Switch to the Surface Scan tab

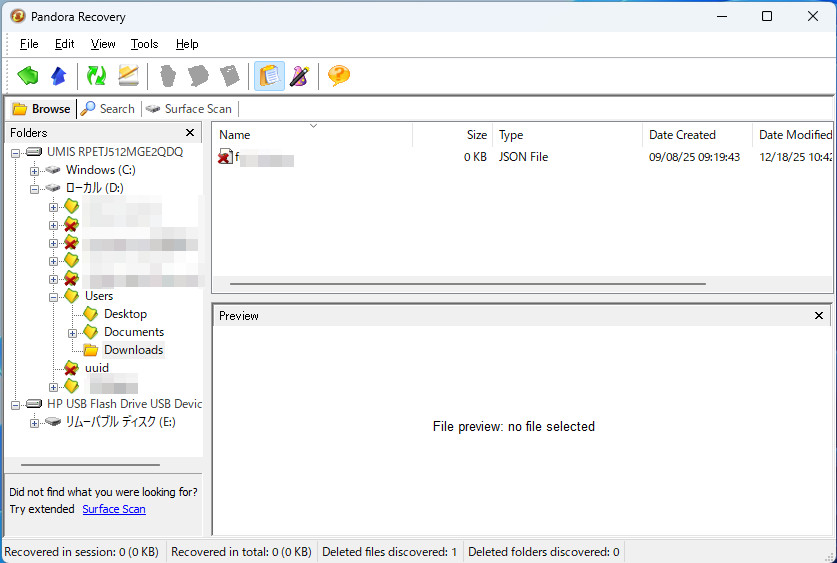189,109
